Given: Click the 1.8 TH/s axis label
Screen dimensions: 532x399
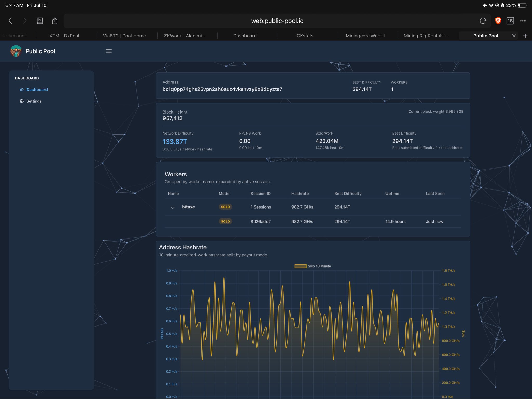Looking at the screenshot, I should (449, 271).
